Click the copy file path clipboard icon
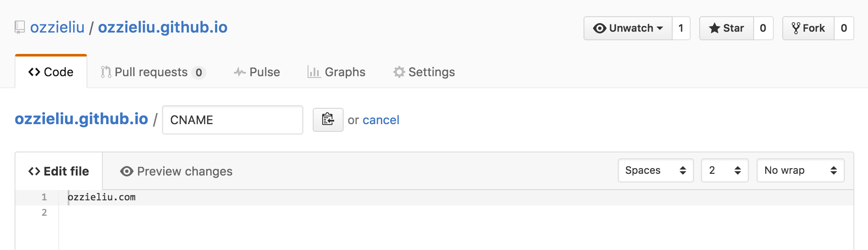This screenshot has width=868, height=250. [x=328, y=120]
